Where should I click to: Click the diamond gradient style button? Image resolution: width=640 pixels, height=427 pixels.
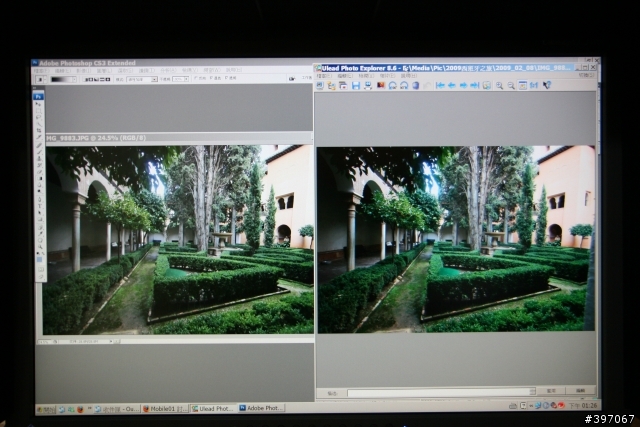click(x=108, y=80)
